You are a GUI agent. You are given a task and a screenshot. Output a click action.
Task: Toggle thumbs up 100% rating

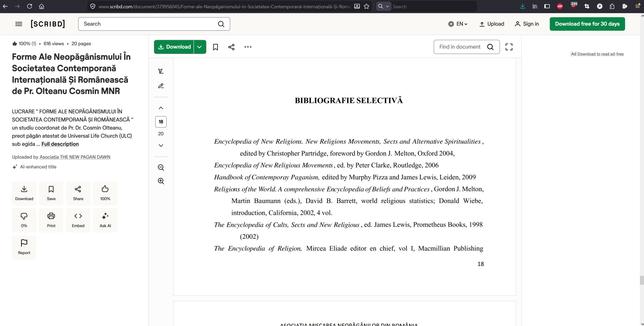(105, 193)
